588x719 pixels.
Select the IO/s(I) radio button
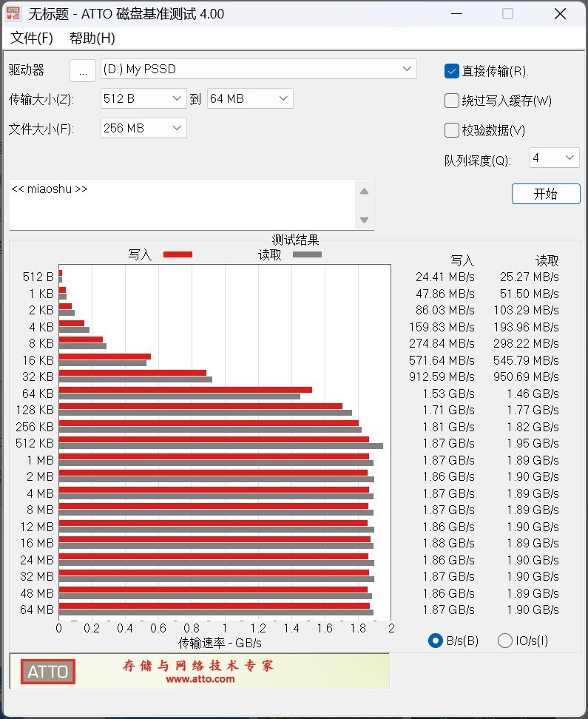click(504, 641)
